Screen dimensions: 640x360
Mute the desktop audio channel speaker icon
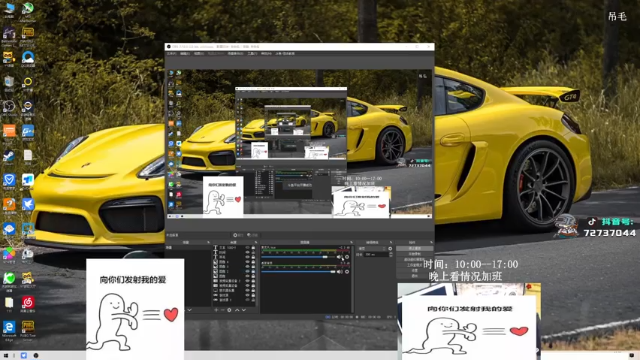tap(340, 272)
